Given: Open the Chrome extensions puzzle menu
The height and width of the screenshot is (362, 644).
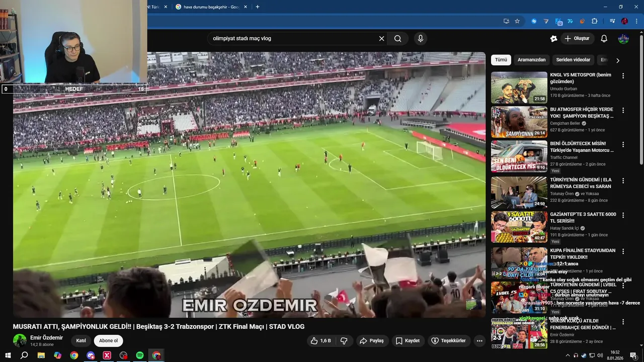Looking at the screenshot, I should pyautogui.click(x=595, y=21).
